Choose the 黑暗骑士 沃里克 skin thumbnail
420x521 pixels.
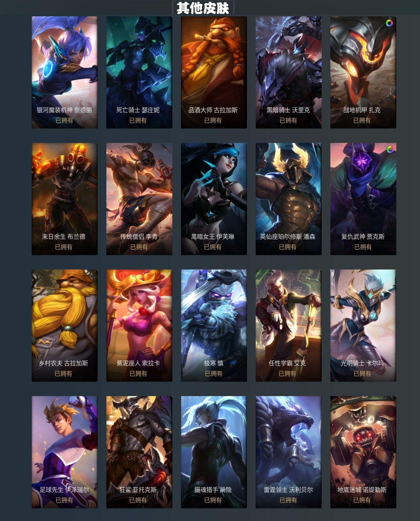tap(289, 72)
